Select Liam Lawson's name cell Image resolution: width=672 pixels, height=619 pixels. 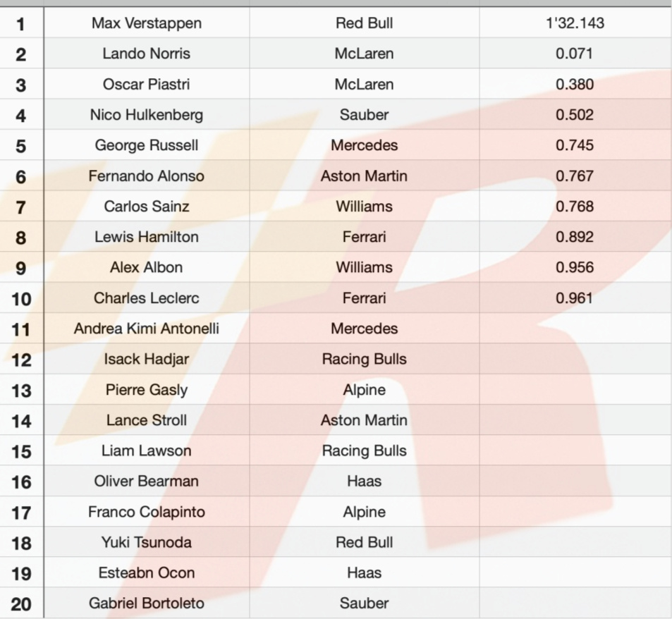(x=147, y=451)
